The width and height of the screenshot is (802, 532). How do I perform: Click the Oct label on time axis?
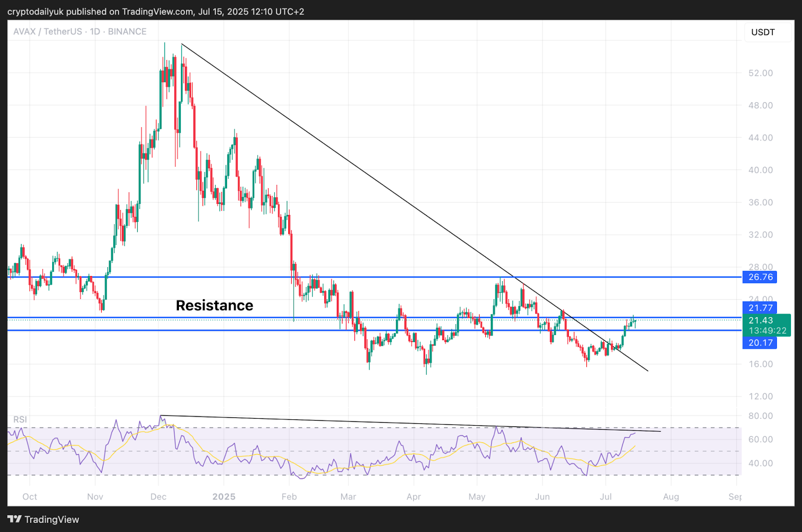coord(30,496)
